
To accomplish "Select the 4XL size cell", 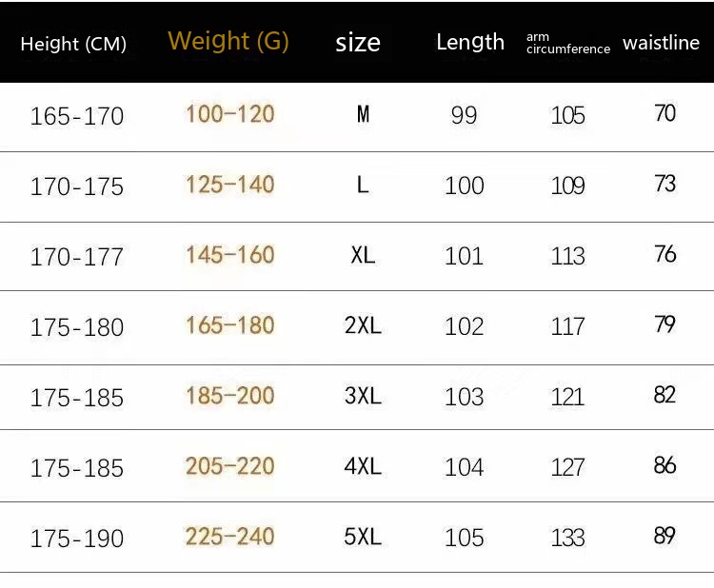I will 363,466.
